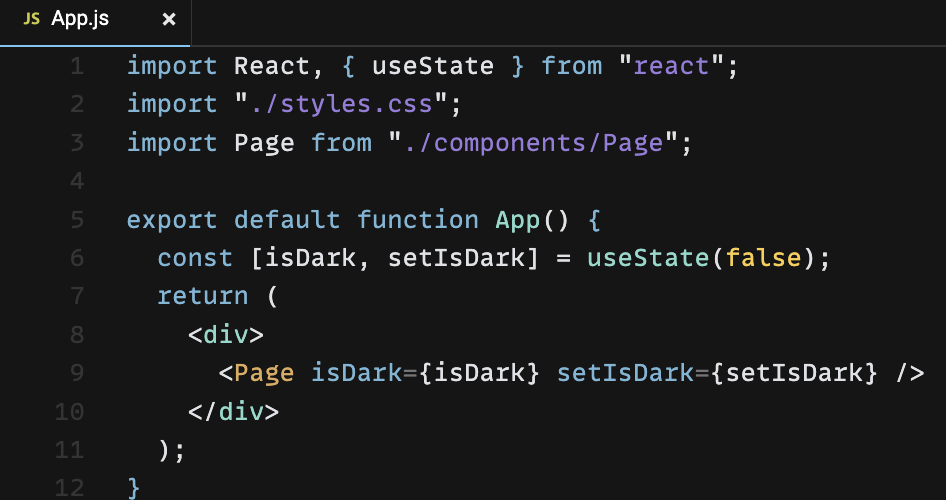The width and height of the screenshot is (946, 500).
Task: Click the "./components/Page" import path
Action: tap(533, 143)
